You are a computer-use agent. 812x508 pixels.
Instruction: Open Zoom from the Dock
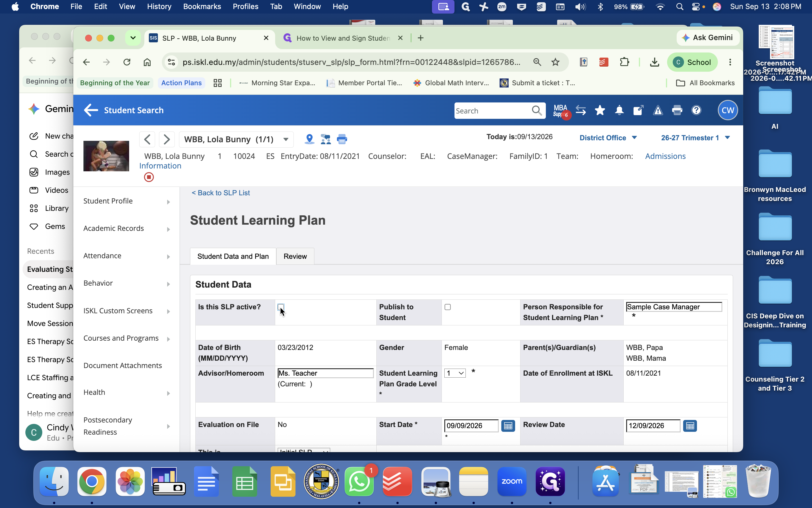[512, 481]
